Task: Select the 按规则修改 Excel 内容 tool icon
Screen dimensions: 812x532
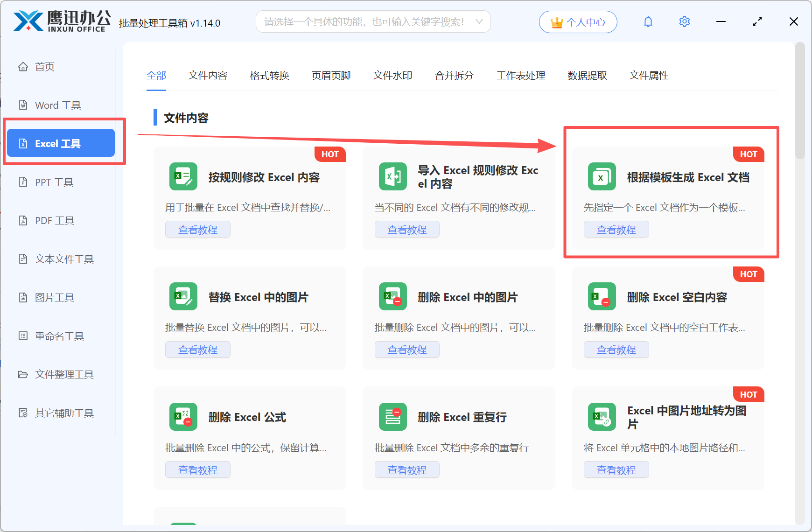Action: pyautogui.click(x=183, y=176)
